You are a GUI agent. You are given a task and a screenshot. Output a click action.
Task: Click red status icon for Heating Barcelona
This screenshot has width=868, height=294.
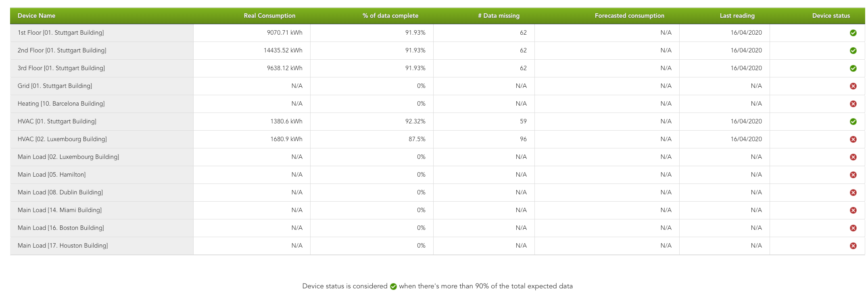853,104
